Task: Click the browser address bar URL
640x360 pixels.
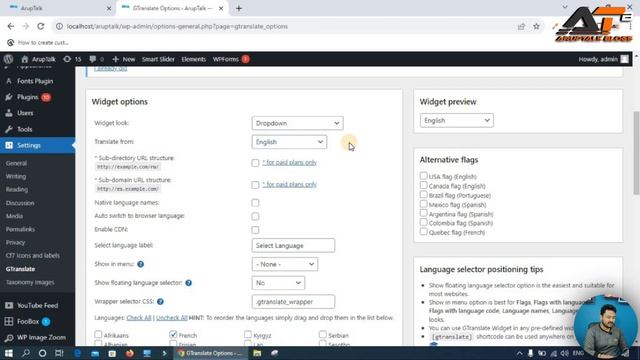Action: click(x=177, y=27)
